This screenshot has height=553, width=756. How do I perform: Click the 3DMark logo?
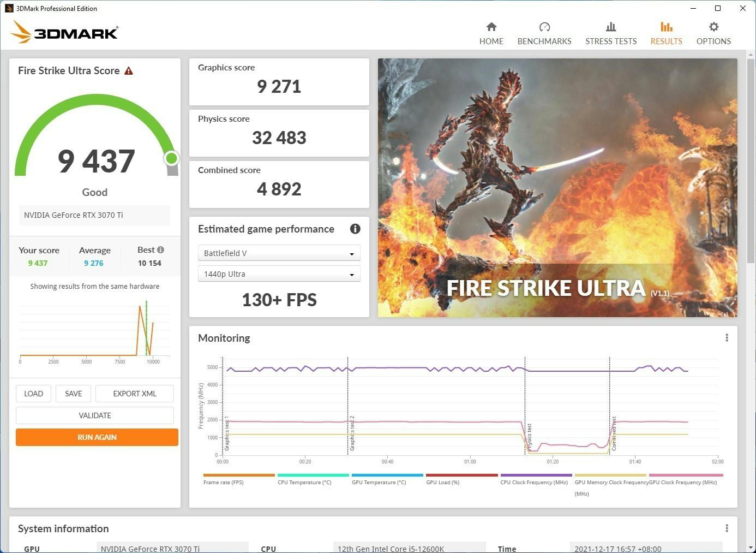pos(64,33)
